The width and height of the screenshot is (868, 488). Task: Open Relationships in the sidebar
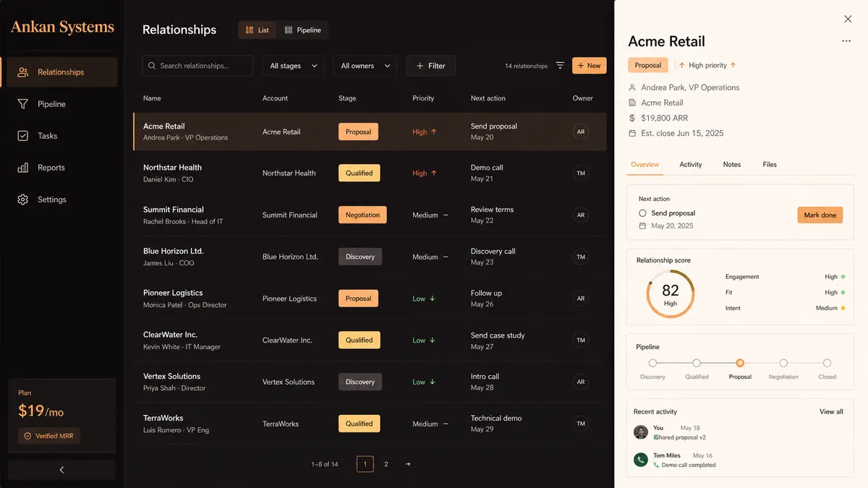62,72
